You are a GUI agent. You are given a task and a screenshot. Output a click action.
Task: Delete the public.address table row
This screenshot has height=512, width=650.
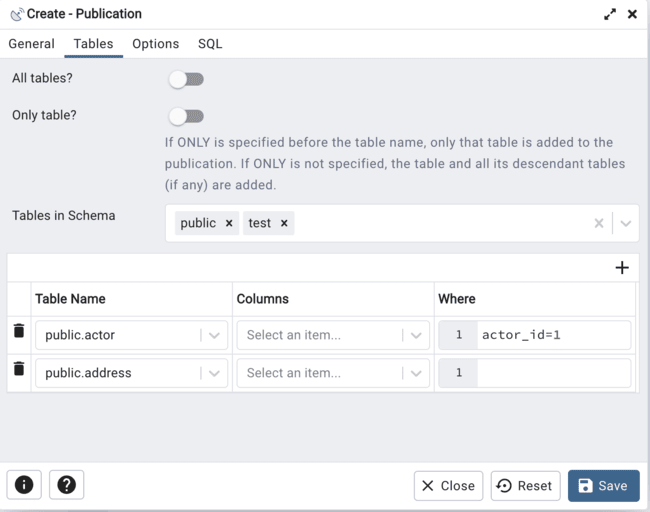pyautogui.click(x=18, y=369)
